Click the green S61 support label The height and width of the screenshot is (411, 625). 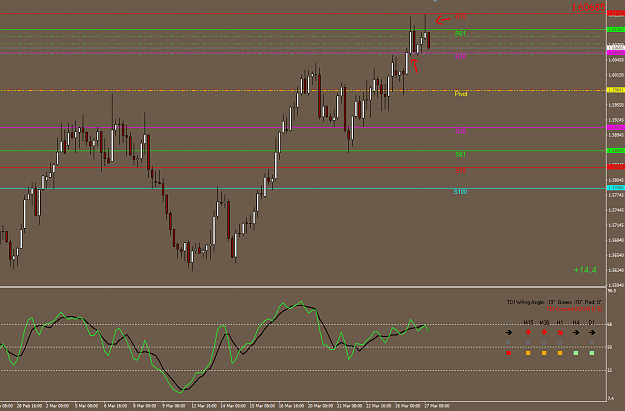tap(460, 154)
